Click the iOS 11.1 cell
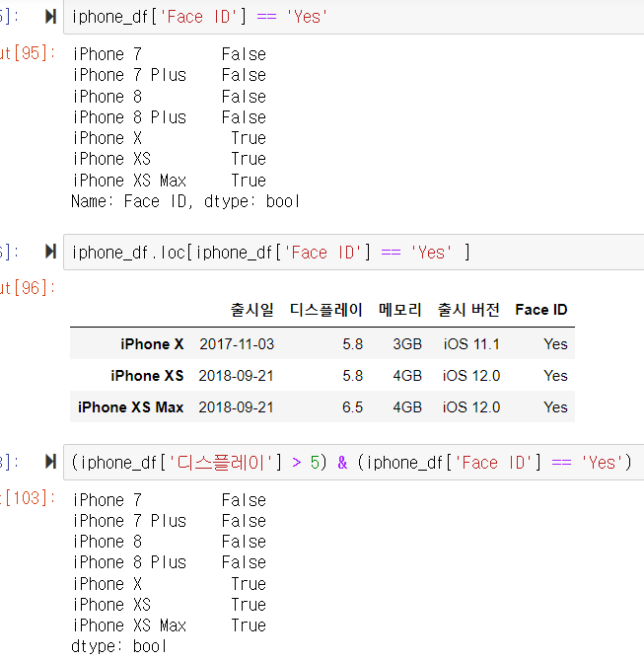 pos(471,344)
